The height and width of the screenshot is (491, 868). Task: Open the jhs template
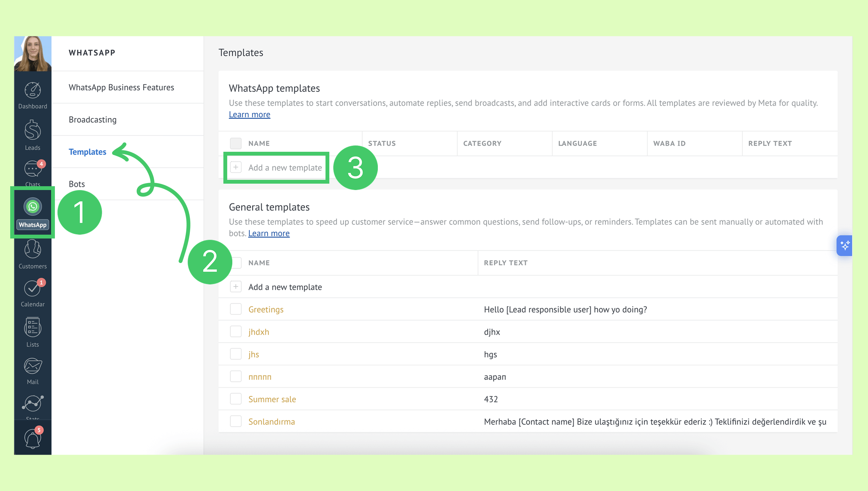point(253,355)
